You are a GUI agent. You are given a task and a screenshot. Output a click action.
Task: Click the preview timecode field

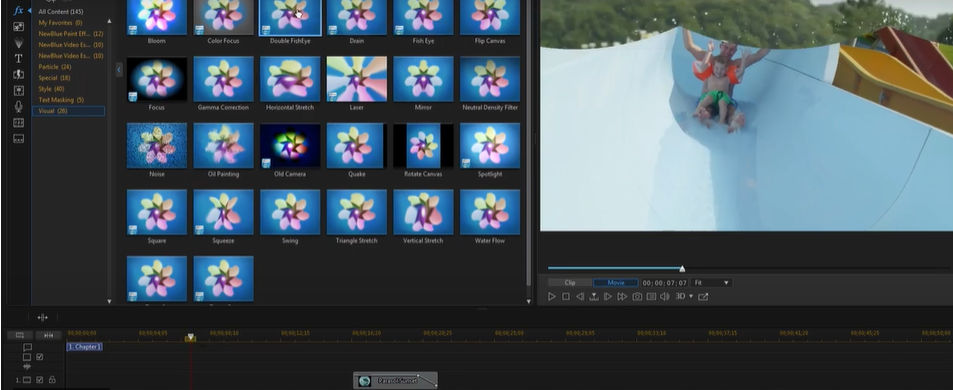point(664,282)
